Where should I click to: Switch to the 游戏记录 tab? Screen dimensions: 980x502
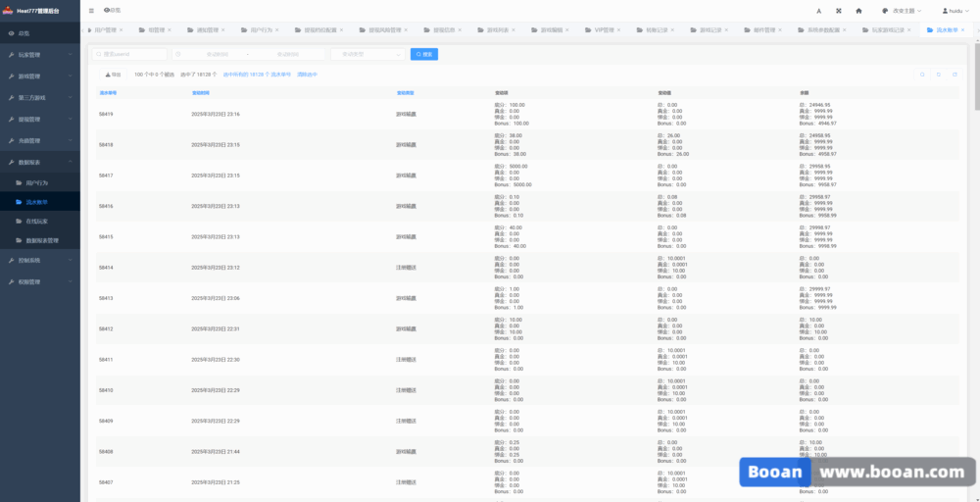(709, 30)
